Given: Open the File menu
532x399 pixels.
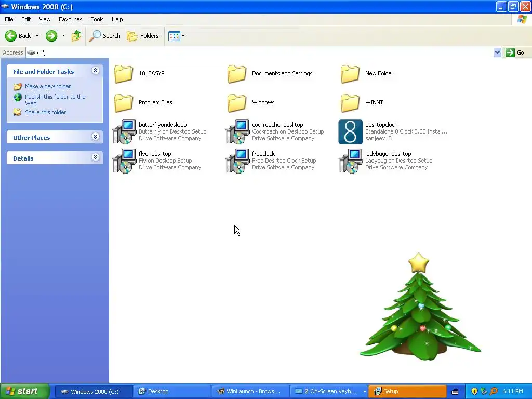Looking at the screenshot, I should [9, 19].
